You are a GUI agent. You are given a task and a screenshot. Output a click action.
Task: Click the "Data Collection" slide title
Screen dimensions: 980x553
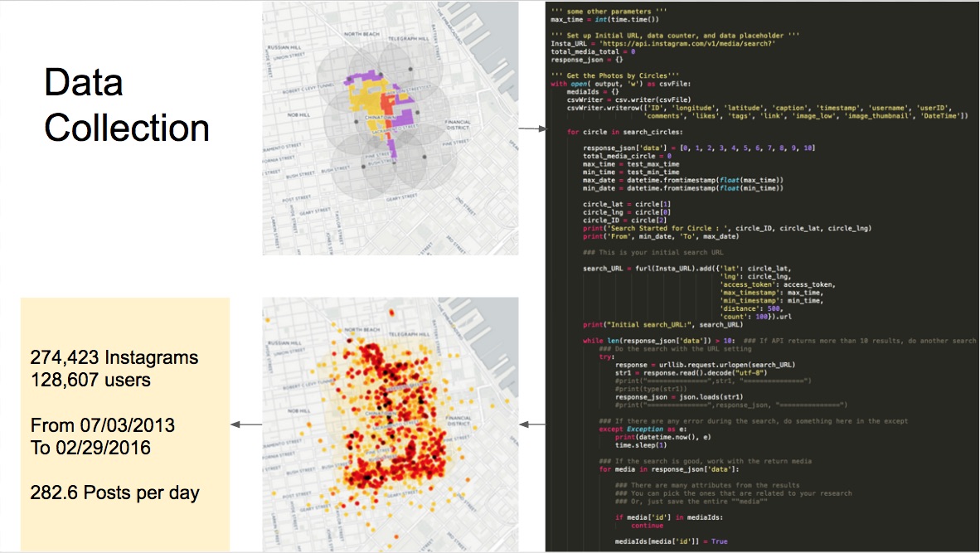[x=126, y=105]
